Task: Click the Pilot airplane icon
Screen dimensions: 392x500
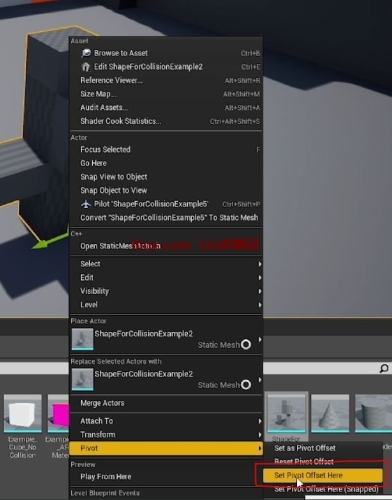Action: tap(86, 204)
